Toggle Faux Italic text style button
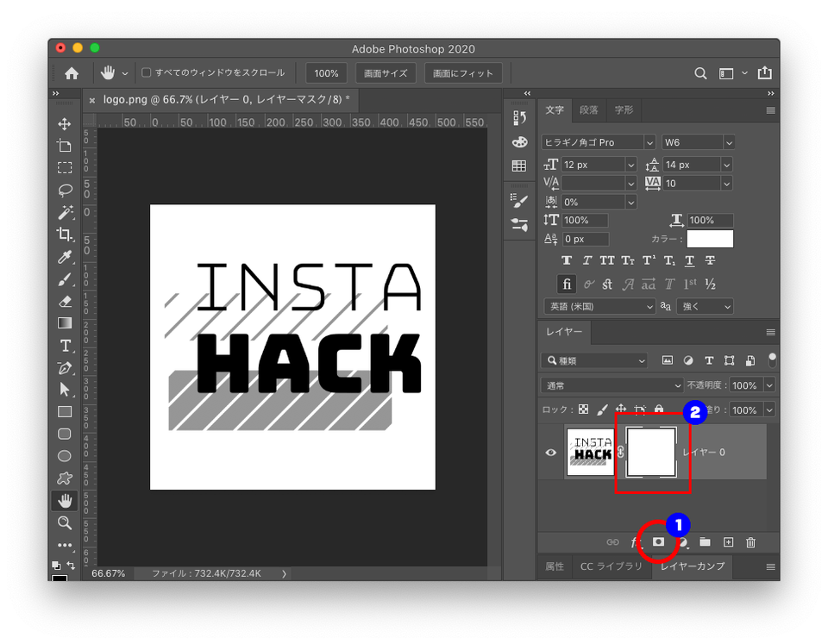Screen dimensions: 828x644 pyautogui.click(x=586, y=260)
